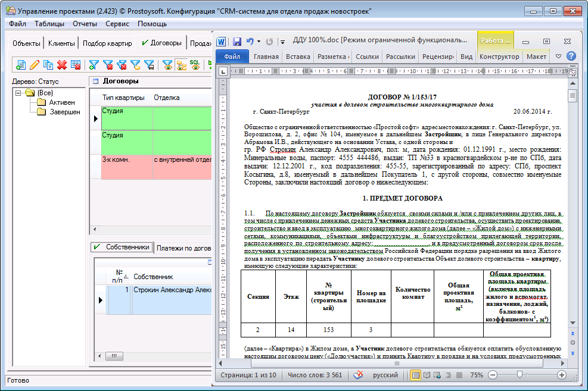Switch to Print Layout view mode

(415, 375)
